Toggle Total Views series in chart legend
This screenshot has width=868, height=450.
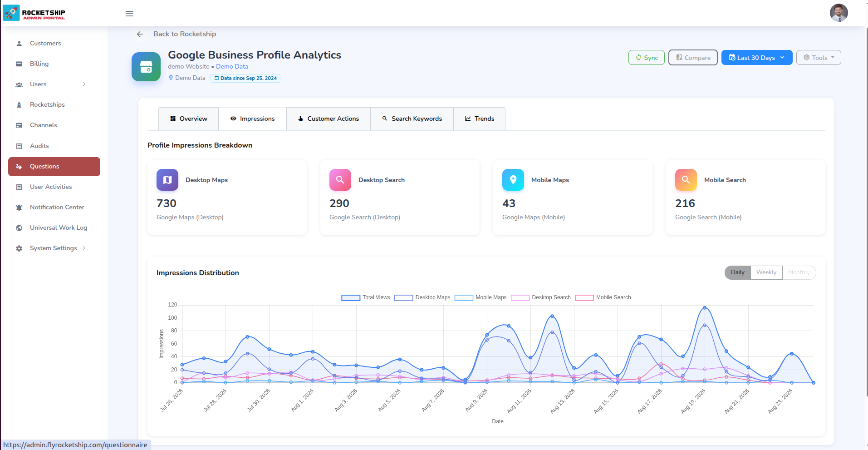click(x=366, y=297)
